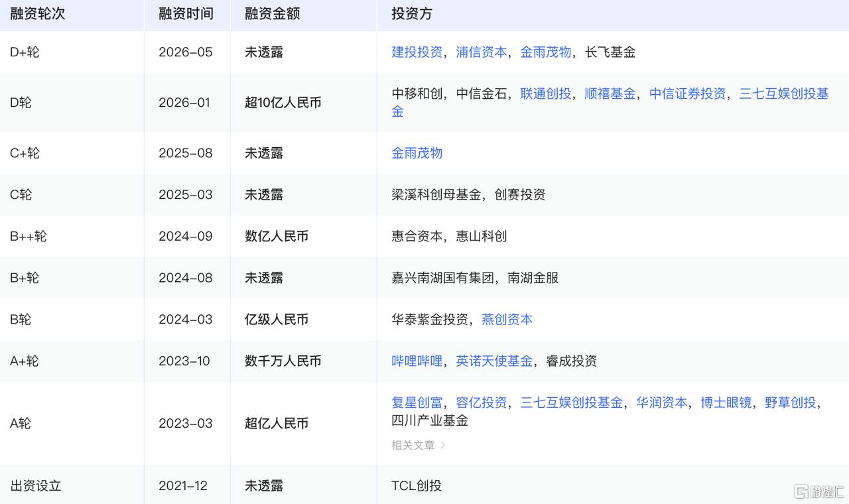The width and height of the screenshot is (849, 504).
Task: Select the 惠合资本 investor text
Action: point(417,236)
